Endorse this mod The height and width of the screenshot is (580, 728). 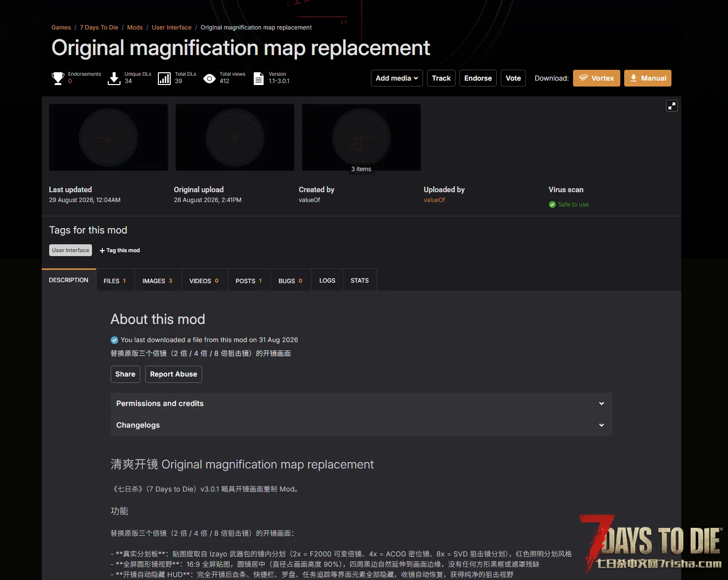click(478, 78)
